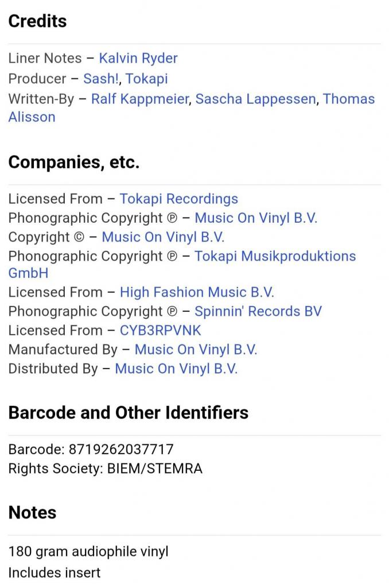Open Kalvin Ryder liner notes credit link
Image resolution: width=389 pixels, height=588 pixels.
(138, 59)
